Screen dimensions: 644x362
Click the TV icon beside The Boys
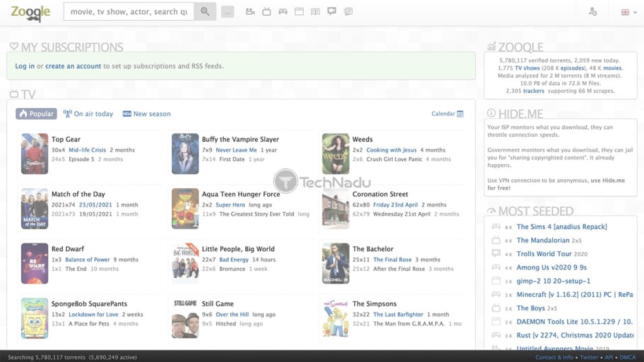(496, 308)
